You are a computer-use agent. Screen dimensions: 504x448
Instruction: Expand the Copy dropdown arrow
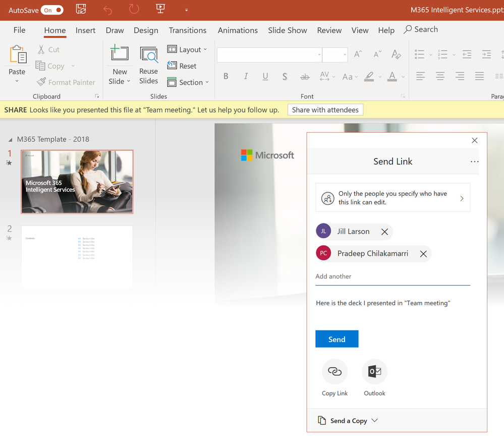[x=73, y=66]
